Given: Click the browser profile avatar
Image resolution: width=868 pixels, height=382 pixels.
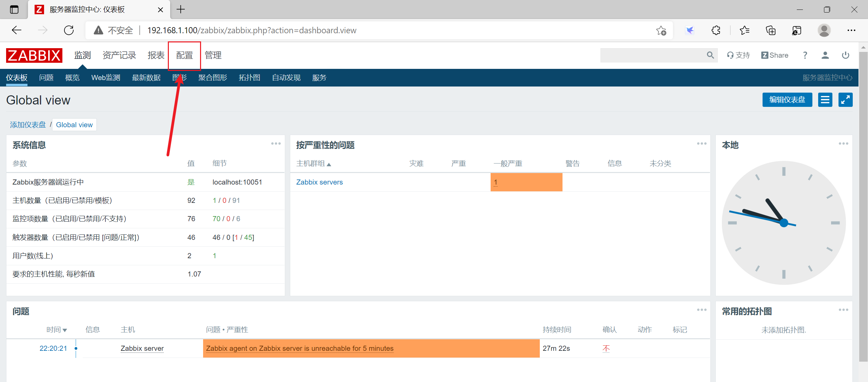Looking at the screenshot, I should tap(824, 30).
